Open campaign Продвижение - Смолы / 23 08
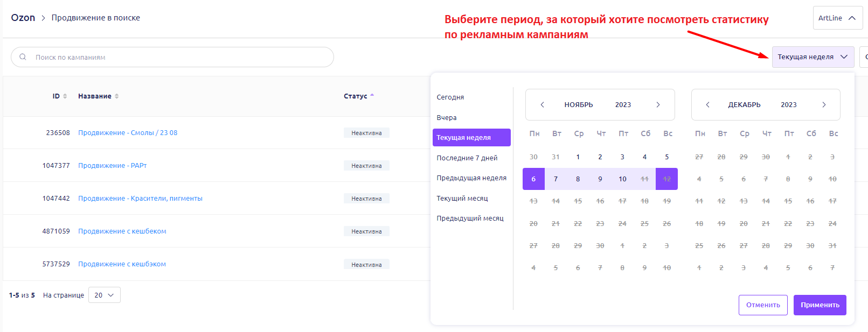Viewport: 868px width, 332px height. (128, 133)
